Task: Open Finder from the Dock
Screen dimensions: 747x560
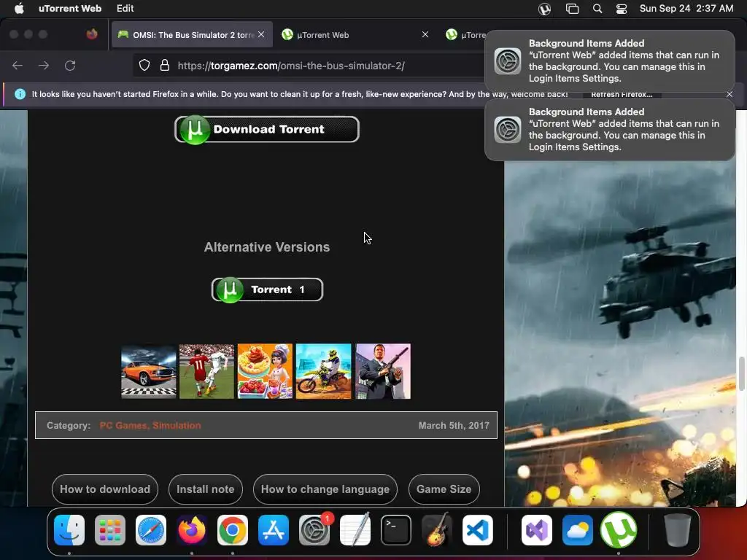Action: tap(69, 530)
